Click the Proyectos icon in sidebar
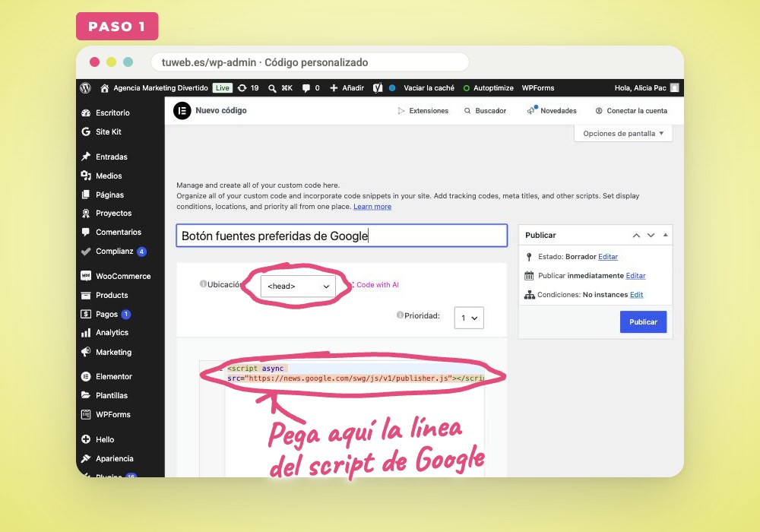Screen dimensions: 760x532 click(86, 214)
